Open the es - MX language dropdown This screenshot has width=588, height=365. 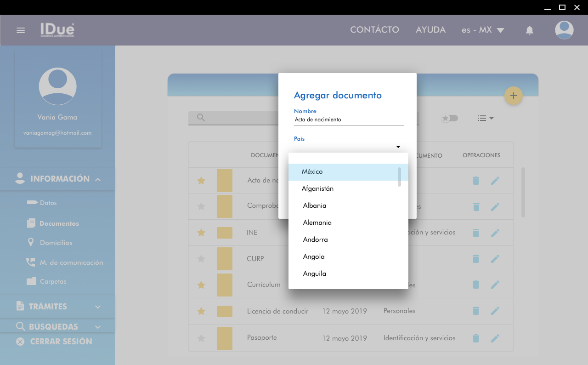(x=483, y=30)
